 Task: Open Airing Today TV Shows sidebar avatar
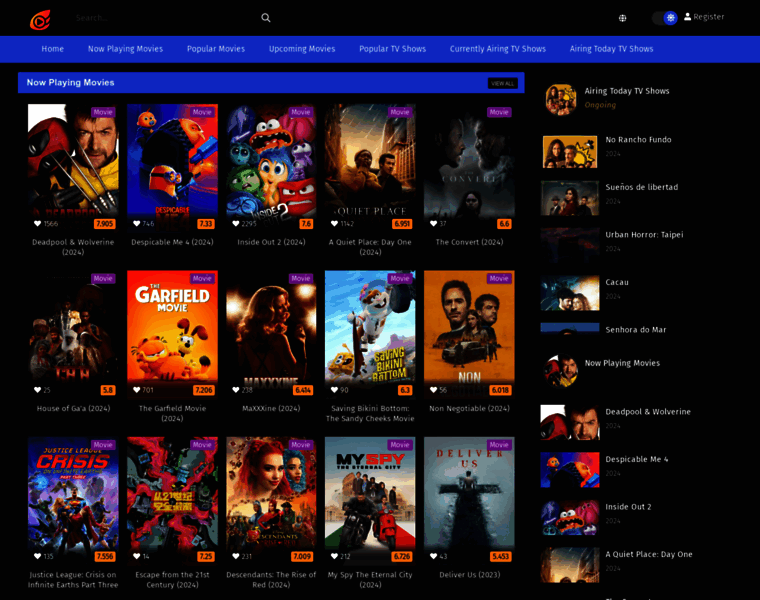click(x=561, y=99)
